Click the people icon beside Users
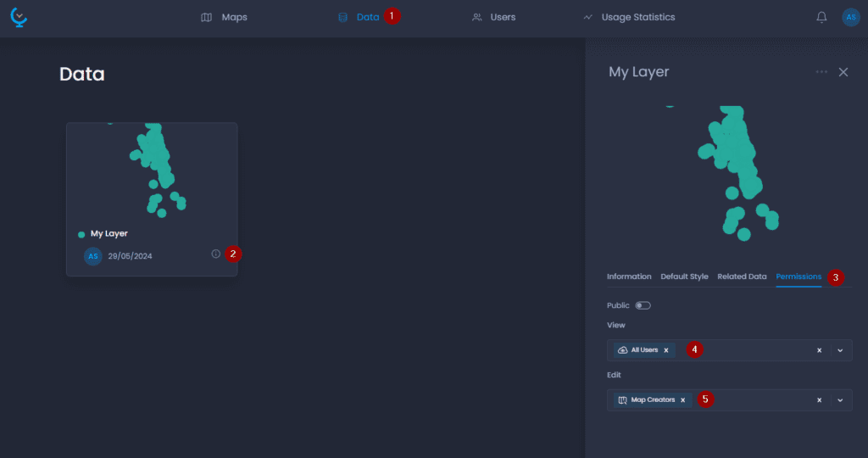 click(476, 17)
